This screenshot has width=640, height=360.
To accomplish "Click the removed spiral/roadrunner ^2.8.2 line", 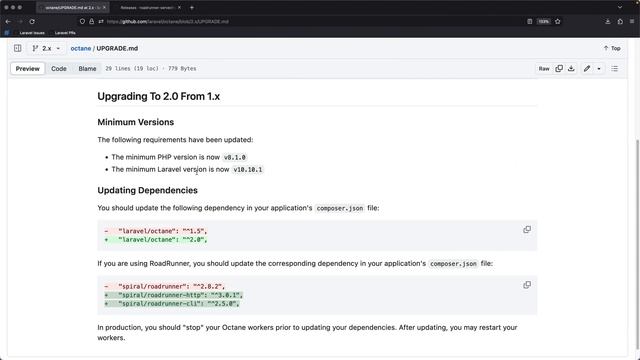I will (164, 287).
